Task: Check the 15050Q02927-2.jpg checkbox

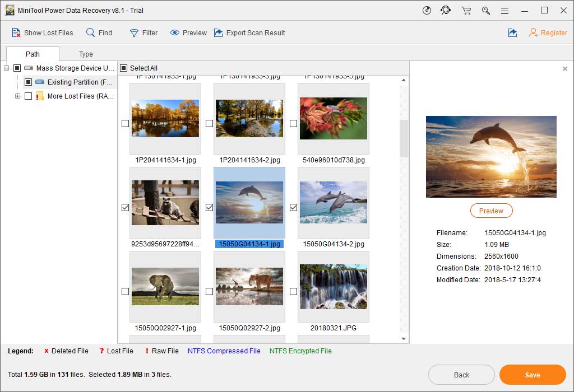Action: pyautogui.click(x=210, y=291)
